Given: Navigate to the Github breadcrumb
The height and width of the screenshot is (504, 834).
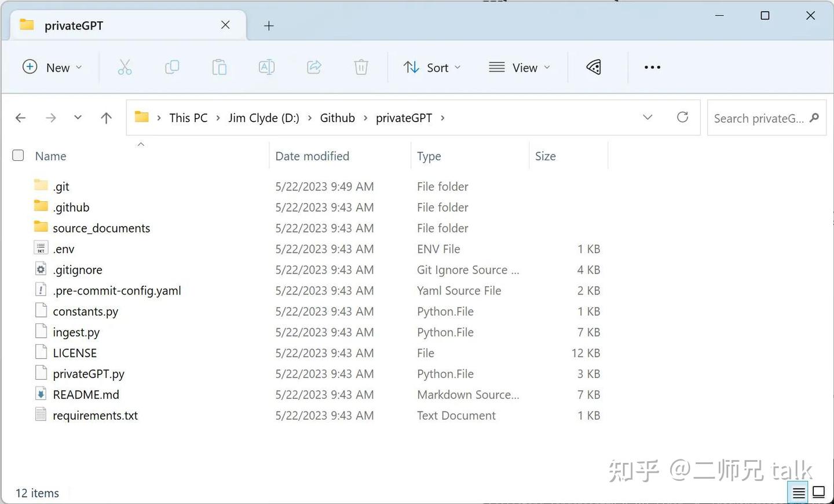Looking at the screenshot, I should (x=337, y=117).
